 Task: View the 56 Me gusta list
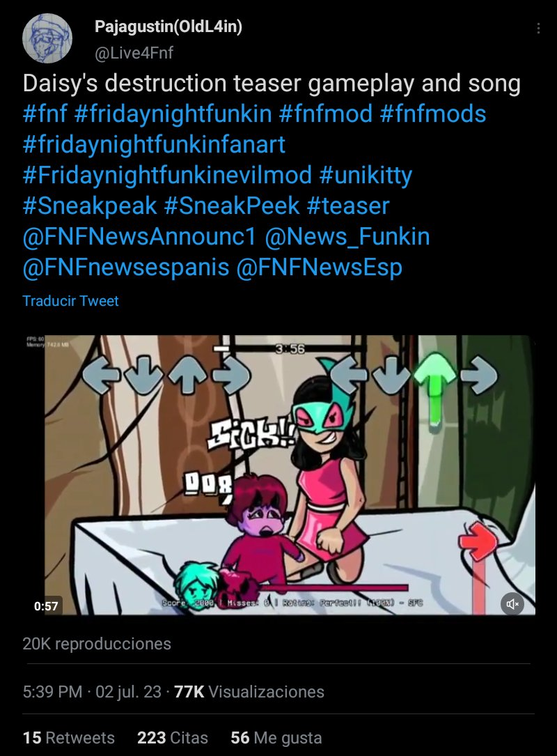276,738
